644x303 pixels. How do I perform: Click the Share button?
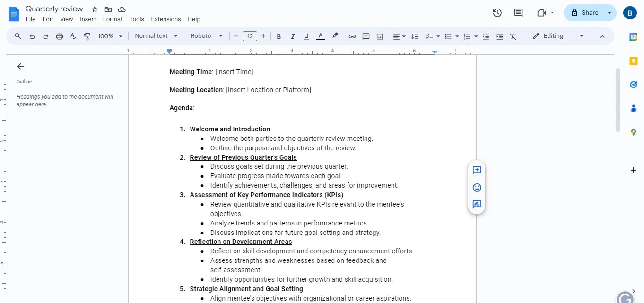584,13
